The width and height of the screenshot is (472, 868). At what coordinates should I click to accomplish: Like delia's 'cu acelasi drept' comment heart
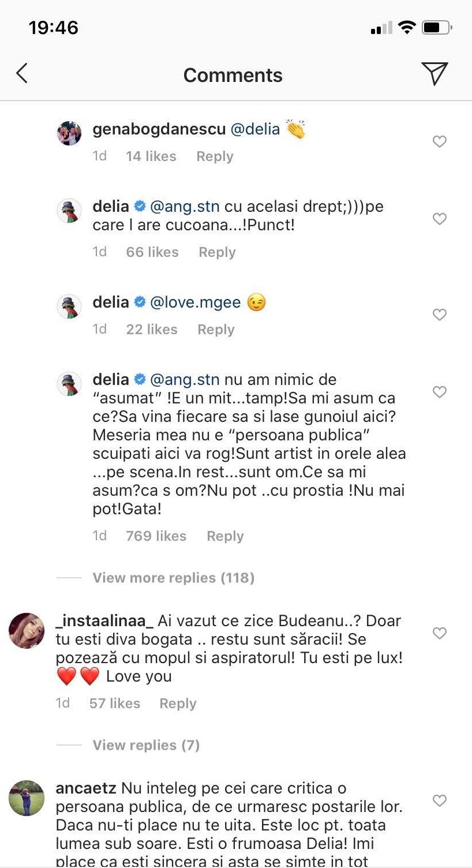[440, 219]
